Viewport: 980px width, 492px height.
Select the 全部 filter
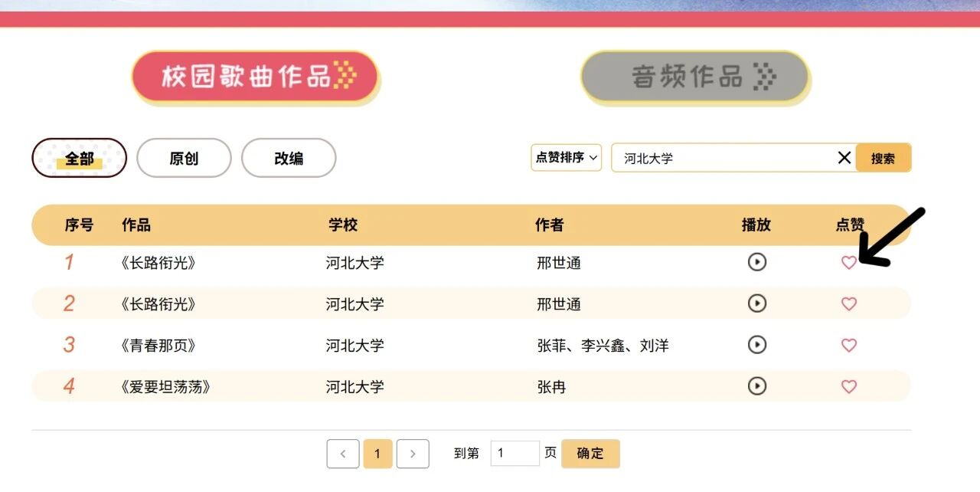click(x=79, y=159)
